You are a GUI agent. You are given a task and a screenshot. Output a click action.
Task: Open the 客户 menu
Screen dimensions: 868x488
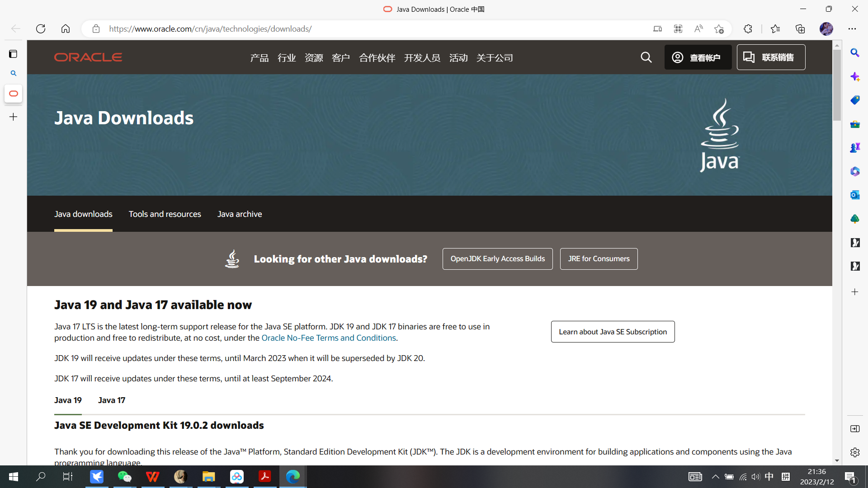[341, 58]
